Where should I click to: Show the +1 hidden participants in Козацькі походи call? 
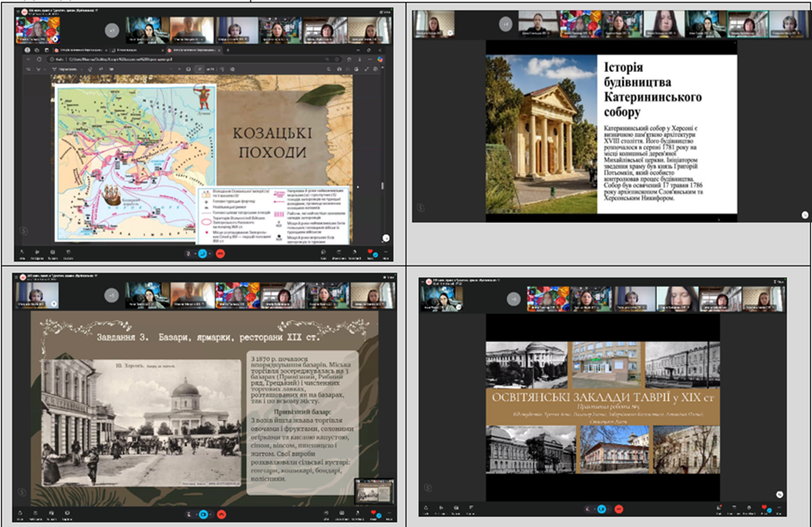[x=112, y=30]
